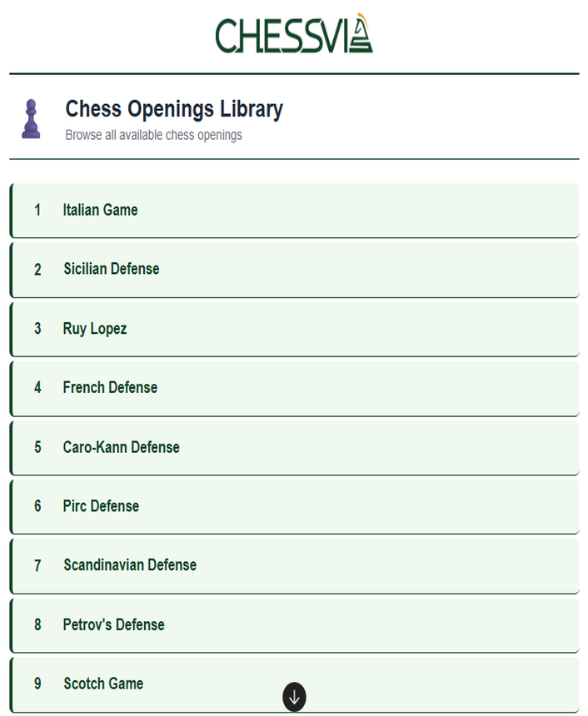Click the number 5 beside Caro-Kann Defense
This screenshot has width=588, height=716.
(x=37, y=447)
